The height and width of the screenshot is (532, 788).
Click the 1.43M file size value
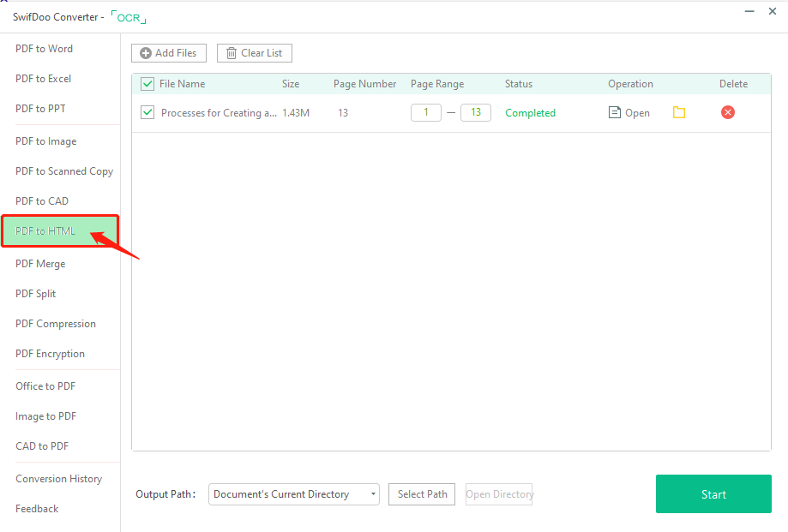pyautogui.click(x=296, y=113)
